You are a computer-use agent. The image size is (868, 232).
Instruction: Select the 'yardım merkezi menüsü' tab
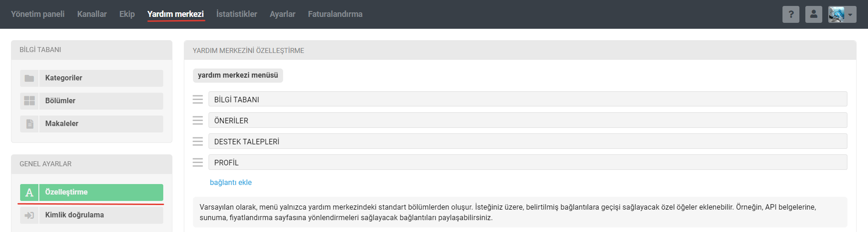238,75
